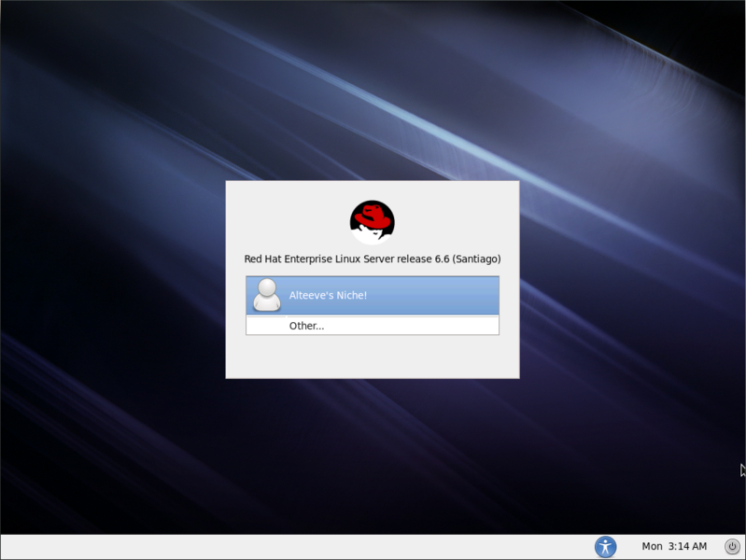
Task: Click wallpaper left of the login dialog
Action: (x=112, y=280)
